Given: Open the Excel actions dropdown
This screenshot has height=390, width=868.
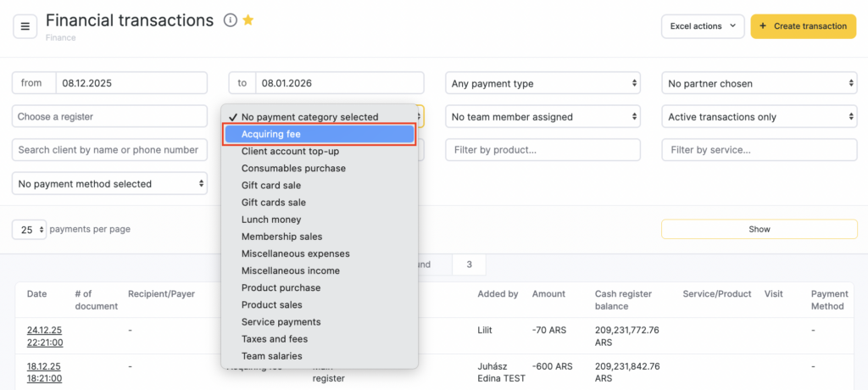Looking at the screenshot, I should tap(703, 26).
